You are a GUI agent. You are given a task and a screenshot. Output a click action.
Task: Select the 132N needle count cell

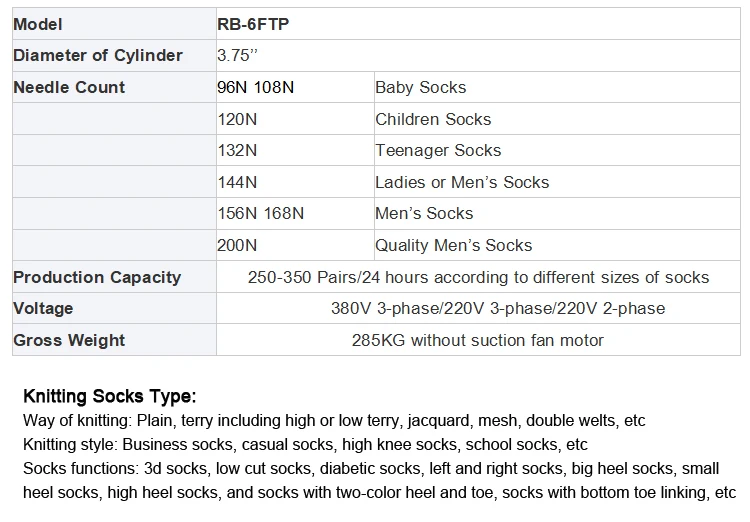coord(237,151)
